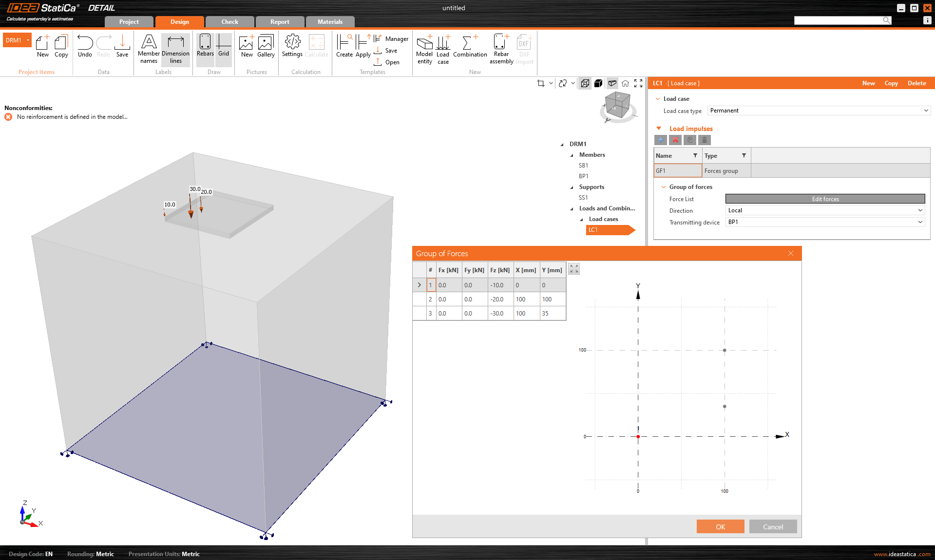The width and height of the screenshot is (935, 560).
Task: Select the Rebars drawing tool
Action: (x=205, y=47)
